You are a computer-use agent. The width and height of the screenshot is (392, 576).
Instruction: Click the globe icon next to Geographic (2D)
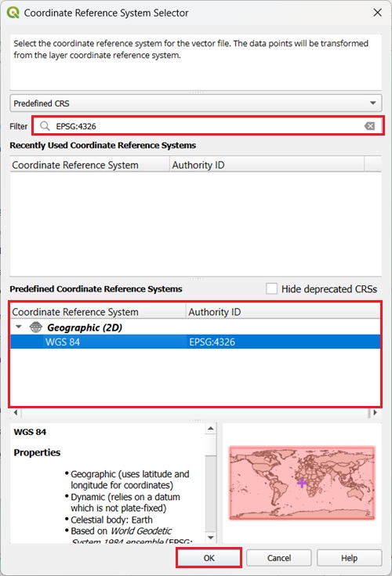pyautogui.click(x=35, y=327)
